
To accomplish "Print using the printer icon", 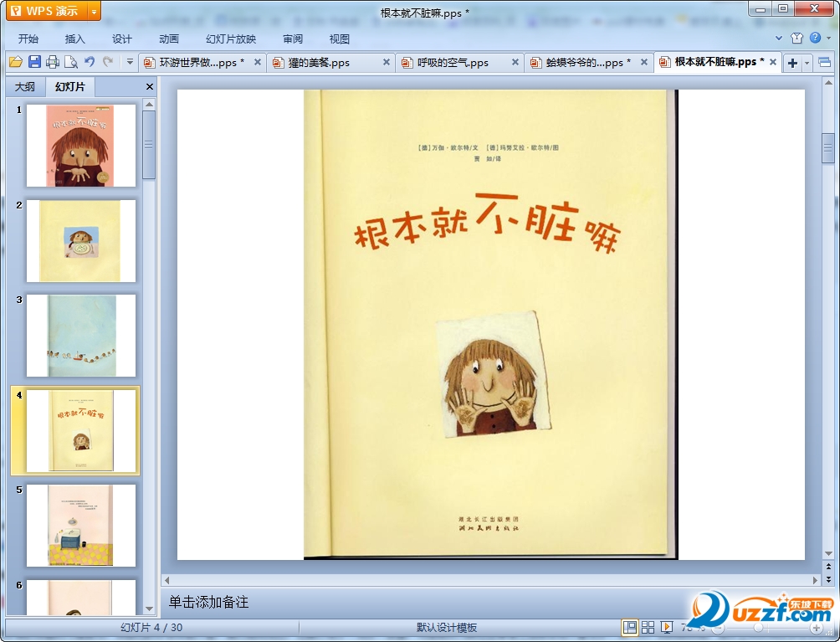I will click(53, 62).
